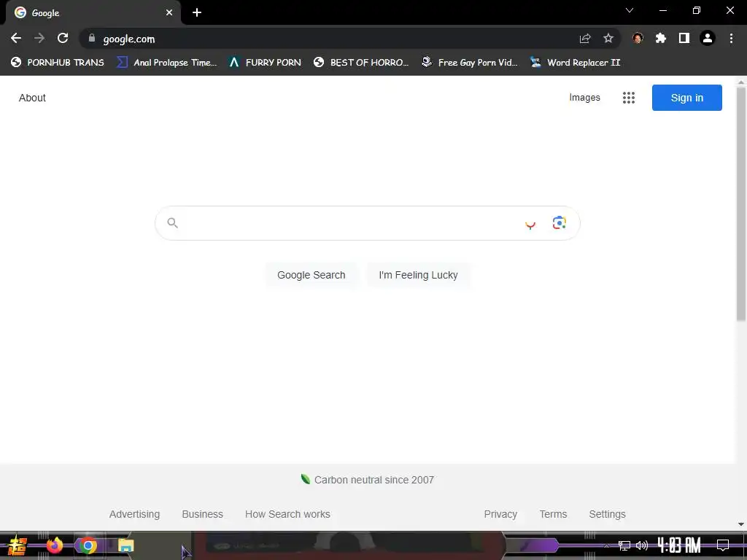Screen dimensions: 747x560
Task: Open File Explorer from the taskbar
Action: (x=125, y=545)
